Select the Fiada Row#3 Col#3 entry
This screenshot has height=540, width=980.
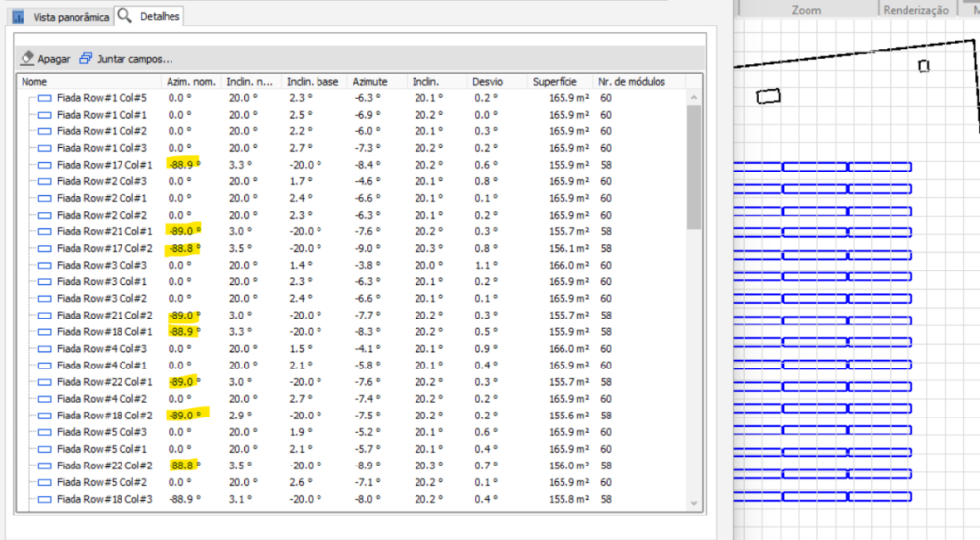click(x=102, y=265)
